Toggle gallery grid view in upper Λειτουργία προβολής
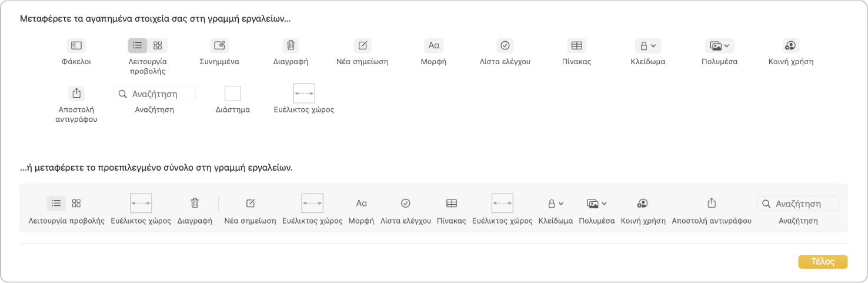 [158, 45]
